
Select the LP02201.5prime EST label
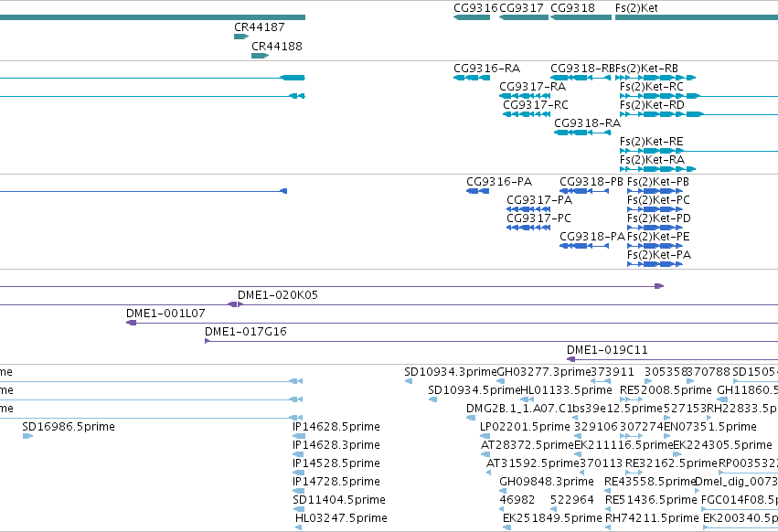coord(525,427)
